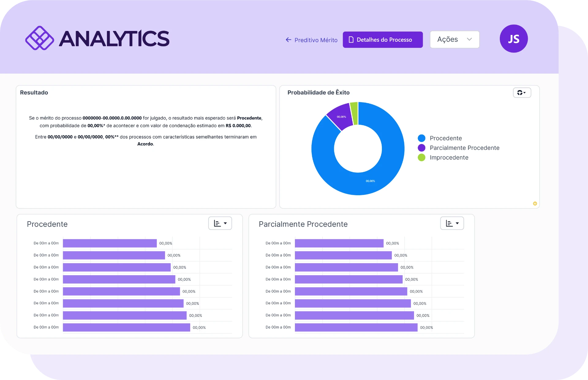Click the bottom bar in Parcialmente Procedente chart
The height and width of the screenshot is (380, 588).
pyautogui.click(x=356, y=328)
